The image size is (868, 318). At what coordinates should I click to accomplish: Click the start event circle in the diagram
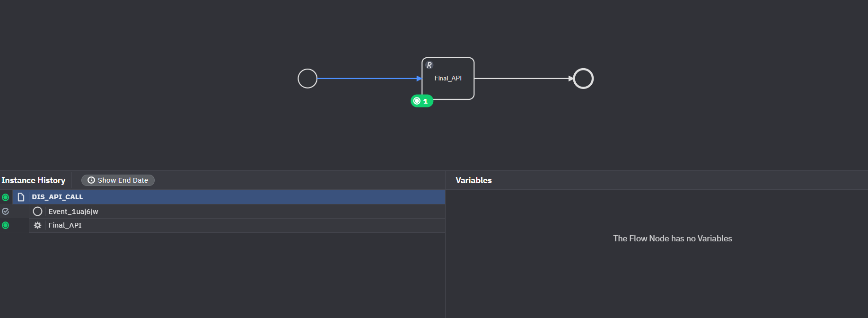pyautogui.click(x=307, y=79)
